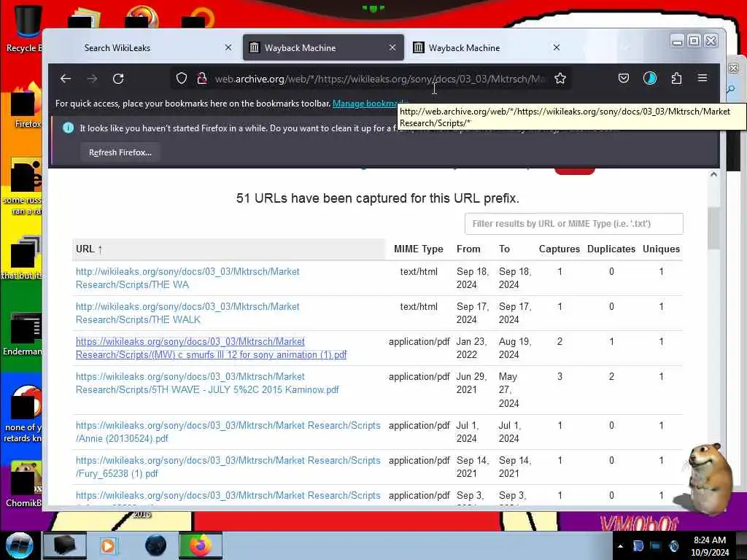Viewport: 747px width, 560px height.
Task: Click the filter results by URL input
Action: pos(573,224)
